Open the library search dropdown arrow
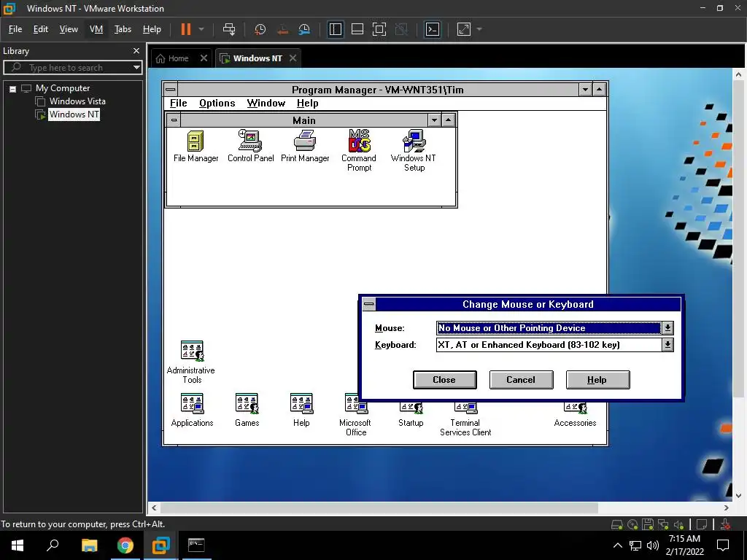This screenshot has width=747, height=560. click(x=136, y=68)
